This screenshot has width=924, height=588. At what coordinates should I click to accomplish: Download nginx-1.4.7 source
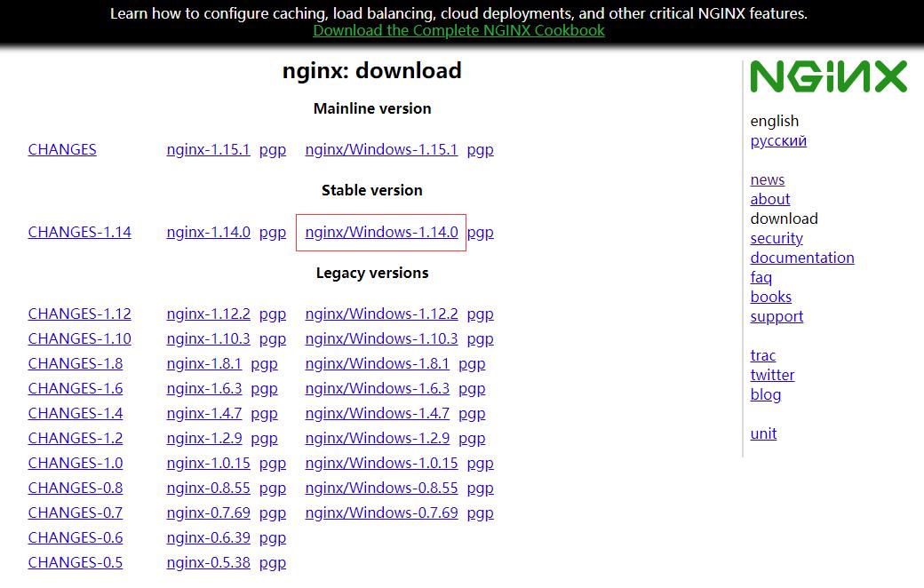tap(203, 414)
